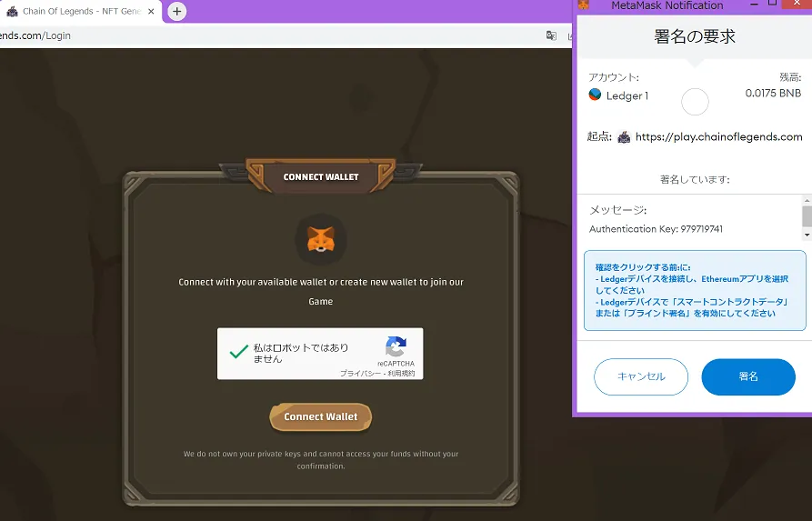This screenshot has width=812, height=521.
Task: Click the Ledger 1 account avatar icon
Action: 595,95
